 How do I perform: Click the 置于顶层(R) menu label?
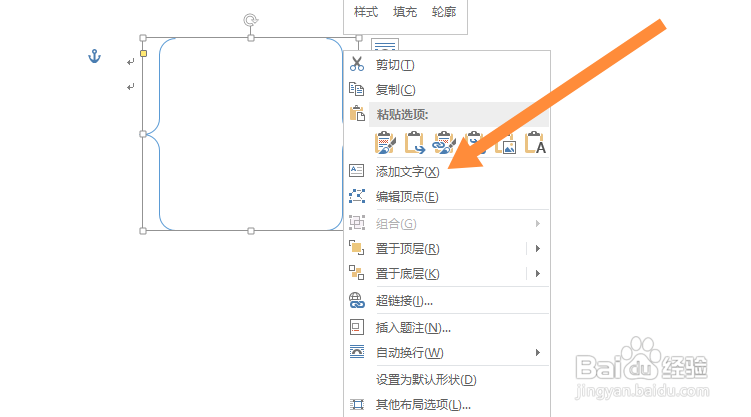coord(408,248)
